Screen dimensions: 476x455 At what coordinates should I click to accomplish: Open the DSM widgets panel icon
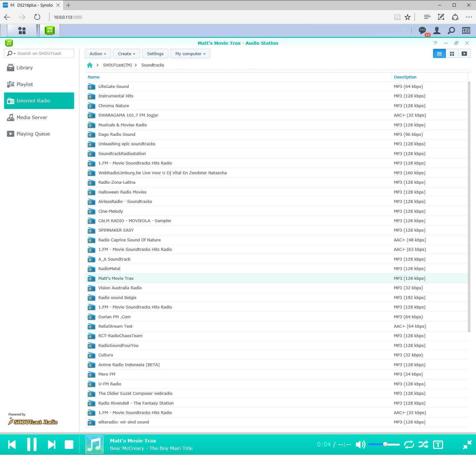point(466,31)
